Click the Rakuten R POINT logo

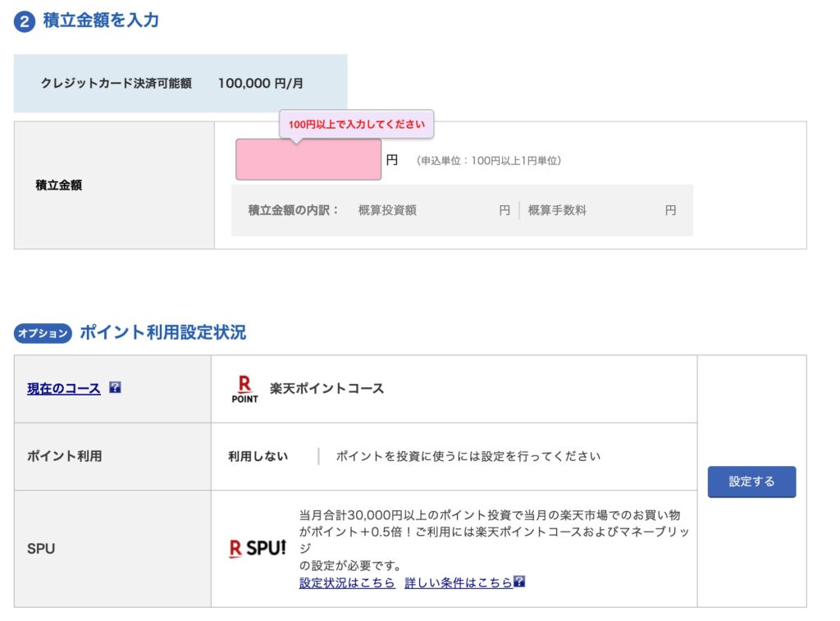244,389
